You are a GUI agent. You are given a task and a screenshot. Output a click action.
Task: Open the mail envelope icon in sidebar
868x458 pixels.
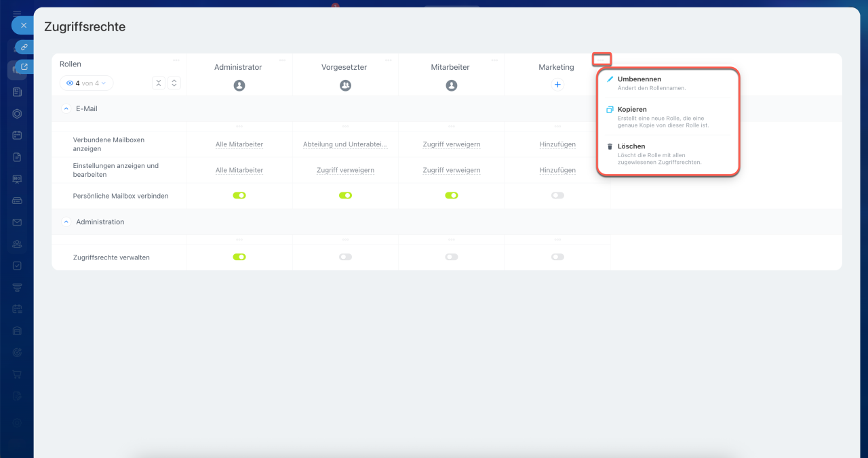tap(18, 222)
